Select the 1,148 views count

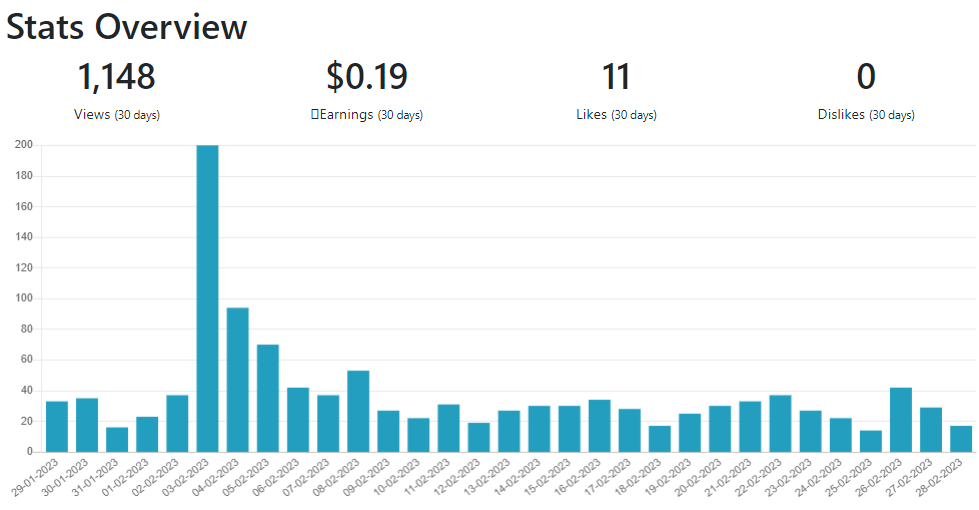116,76
